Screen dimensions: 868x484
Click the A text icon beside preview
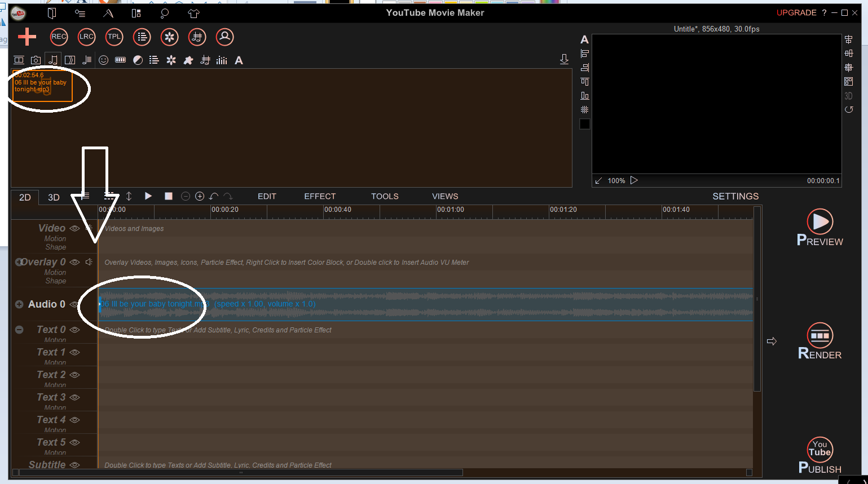pyautogui.click(x=584, y=39)
